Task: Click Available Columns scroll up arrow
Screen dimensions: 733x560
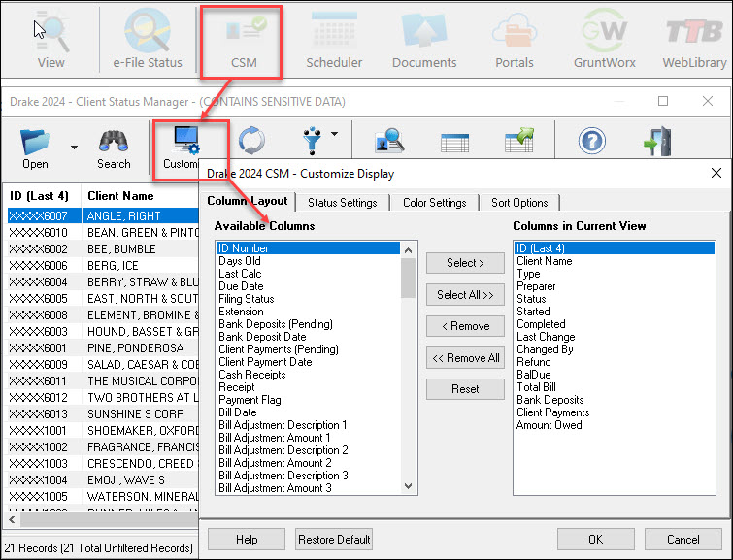Action: coord(408,250)
